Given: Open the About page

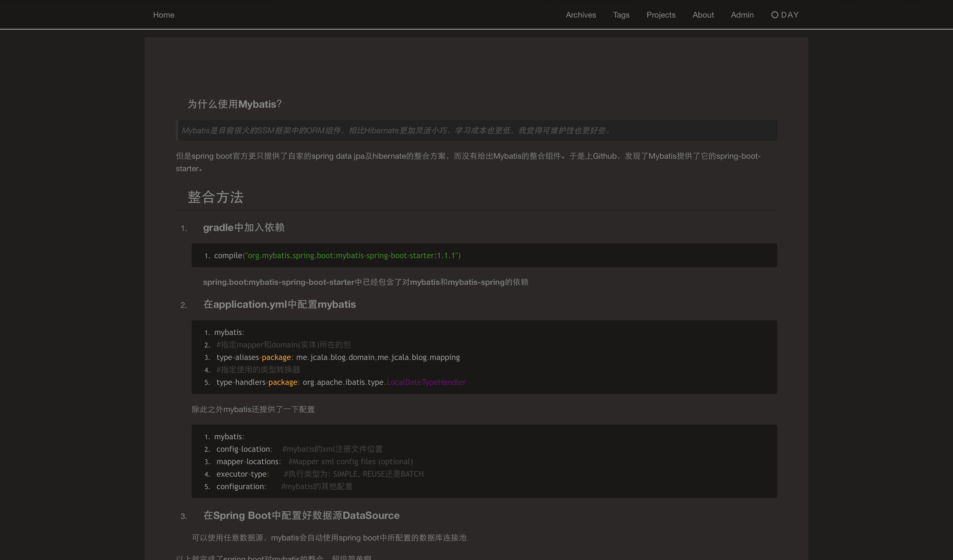Looking at the screenshot, I should (x=703, y=15).
